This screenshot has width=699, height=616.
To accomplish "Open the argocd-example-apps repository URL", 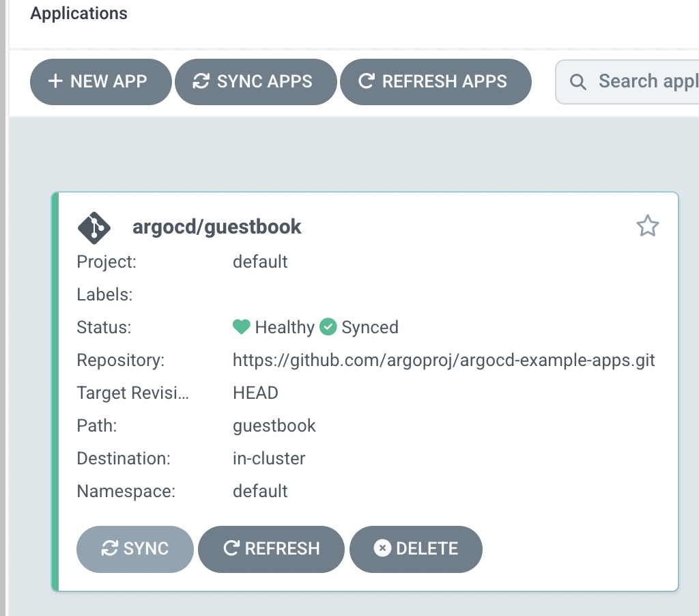I will (444, 361).
